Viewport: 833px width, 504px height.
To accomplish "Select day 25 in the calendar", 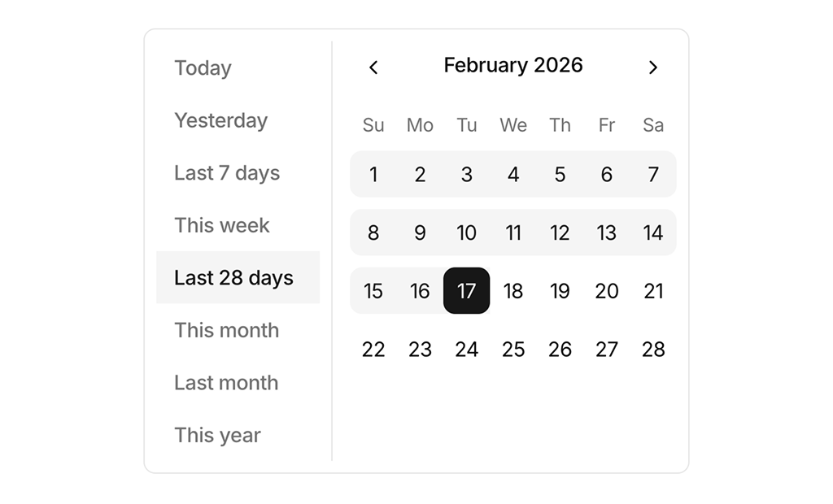I will tap(513, 350).
